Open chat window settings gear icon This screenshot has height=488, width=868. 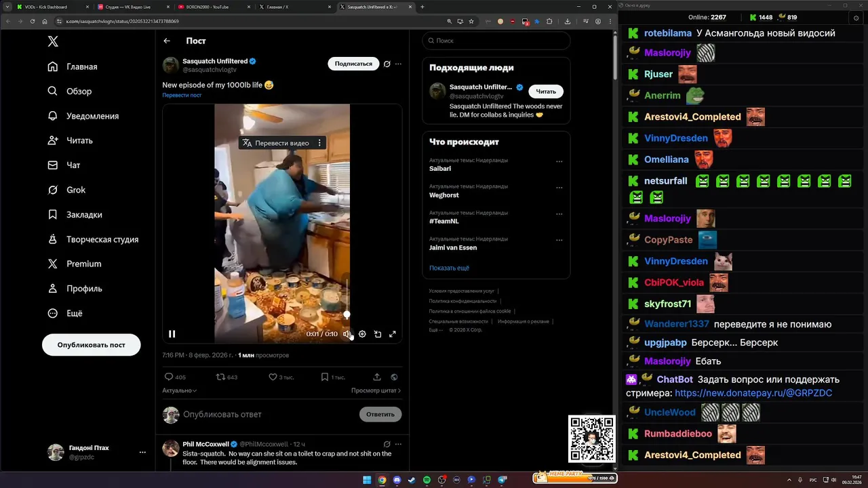856,18
